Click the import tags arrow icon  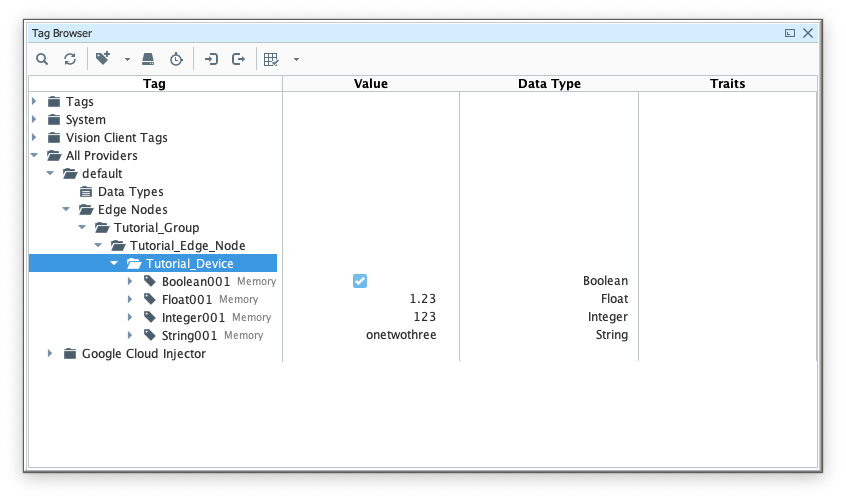pos(211,59)
